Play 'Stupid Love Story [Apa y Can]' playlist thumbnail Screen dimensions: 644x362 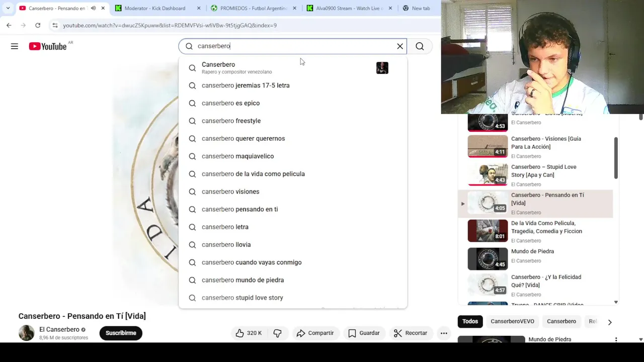488,174
